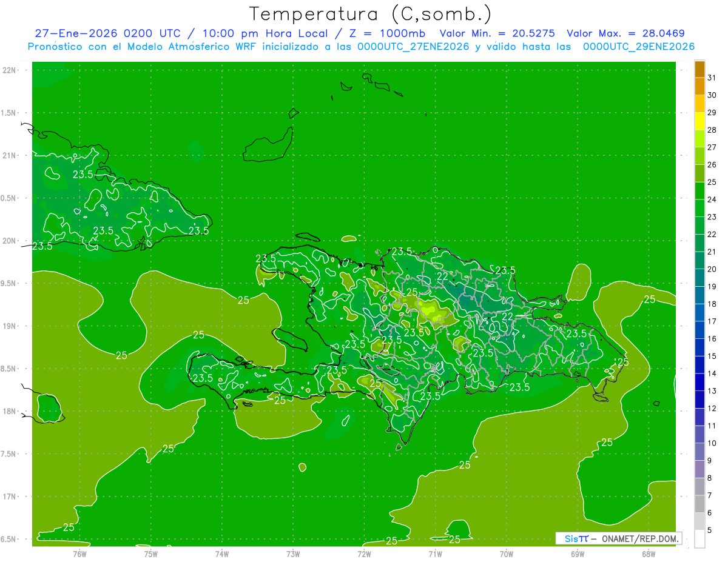Pick the yellow swatch between 28 and 29
The image size is (728, 562).
(x=699, y=121)
